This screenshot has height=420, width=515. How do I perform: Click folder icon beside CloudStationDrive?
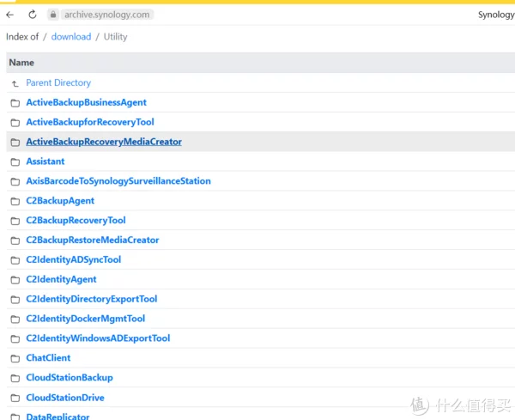click(15, 399)
